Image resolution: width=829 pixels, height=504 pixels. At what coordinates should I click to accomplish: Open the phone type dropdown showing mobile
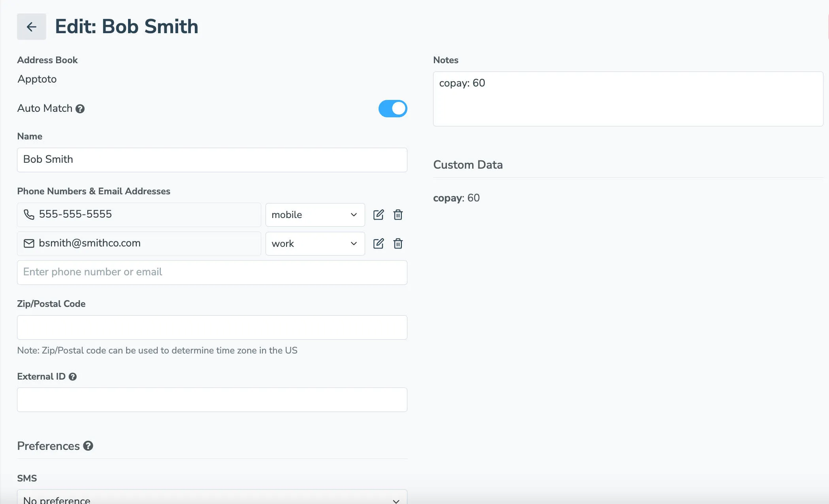pyautogui.click(x=315, y=214)
